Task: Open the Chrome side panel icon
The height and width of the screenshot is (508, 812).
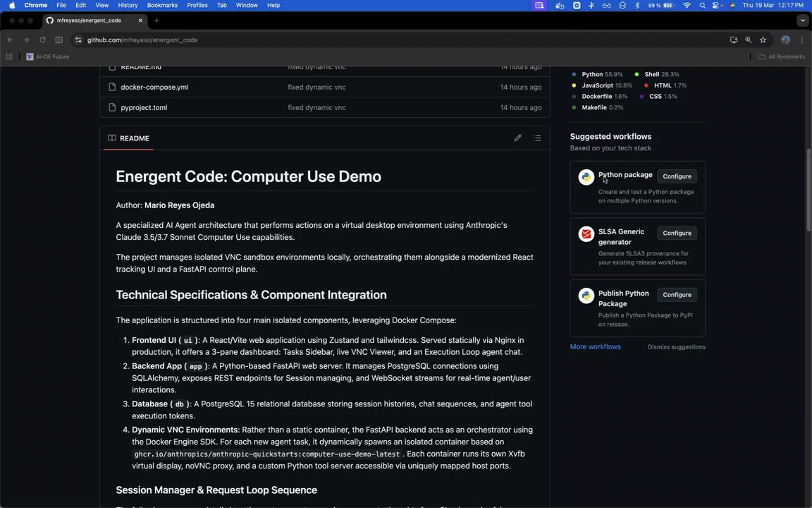Action: (x=59, y=40)
